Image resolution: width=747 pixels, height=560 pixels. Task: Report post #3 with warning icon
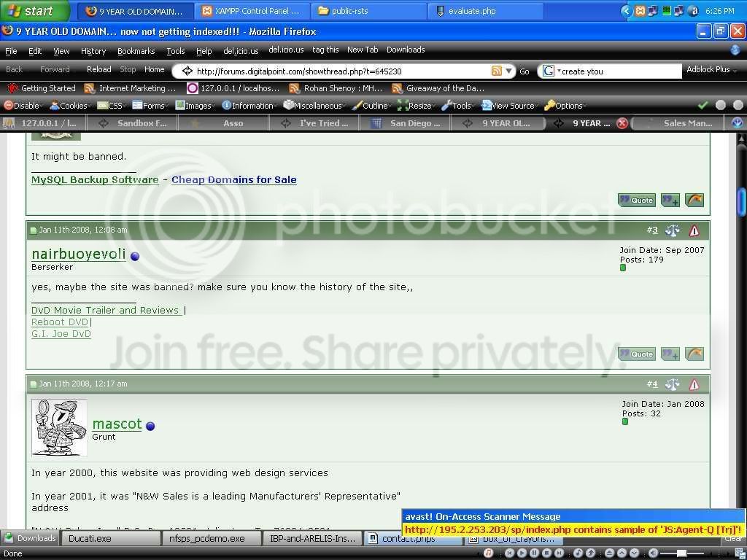pos(694,230)
